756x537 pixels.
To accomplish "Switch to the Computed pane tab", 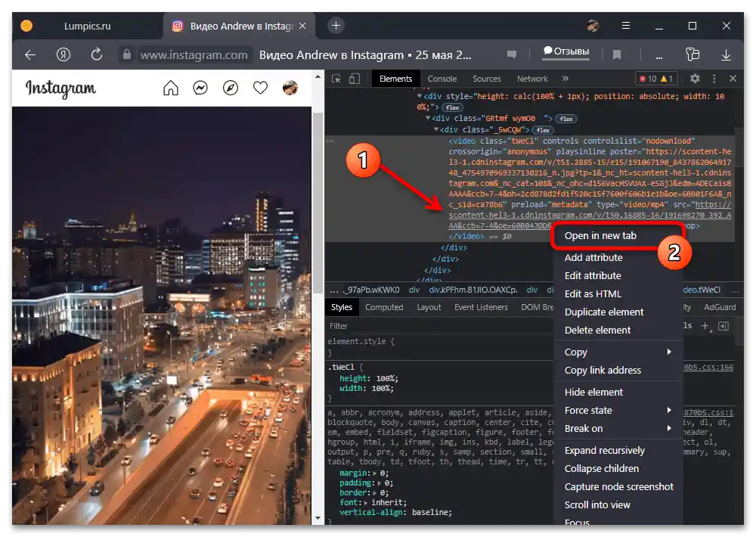I will coord(384,307).
